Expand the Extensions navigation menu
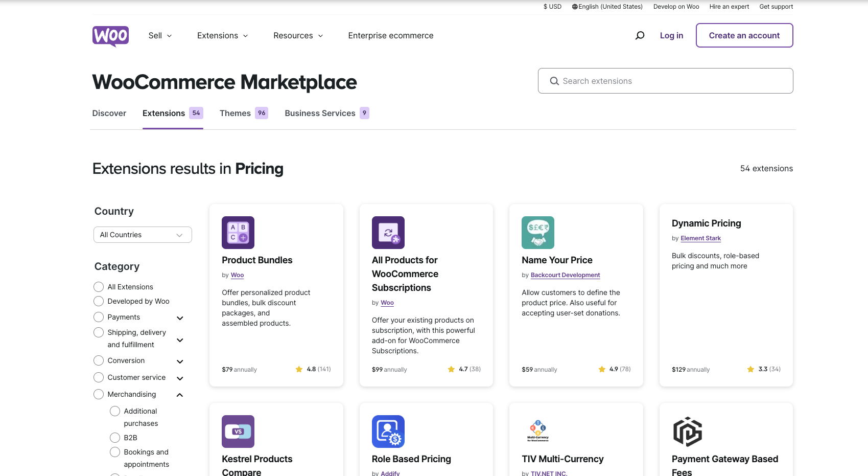Image resolution: width=868 pixels, height=476 pixels. (x=223, y=35)
